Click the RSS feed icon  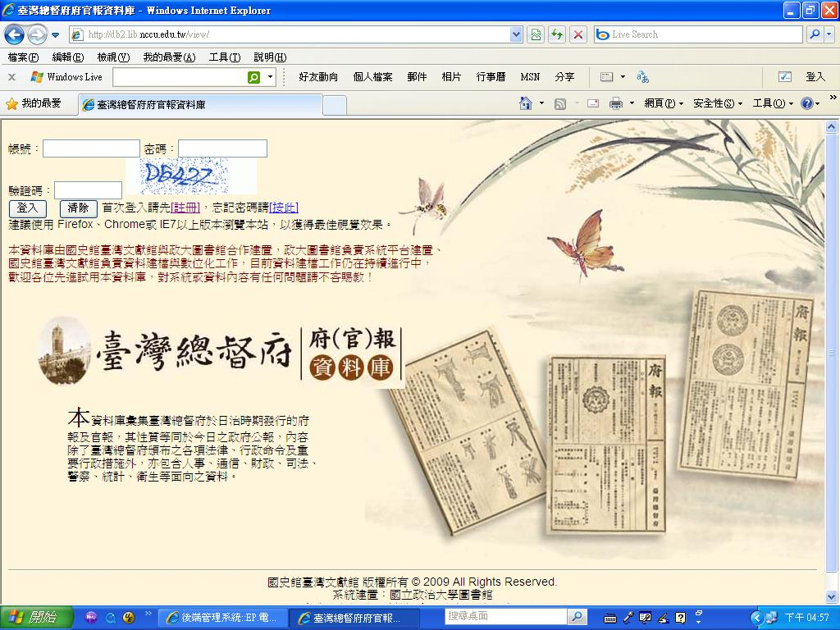tap(560, 103)
